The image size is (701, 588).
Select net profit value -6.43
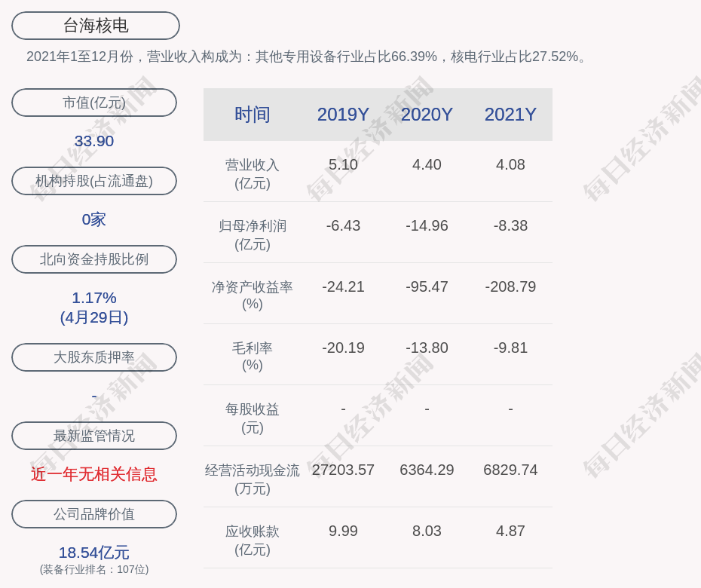343,225
